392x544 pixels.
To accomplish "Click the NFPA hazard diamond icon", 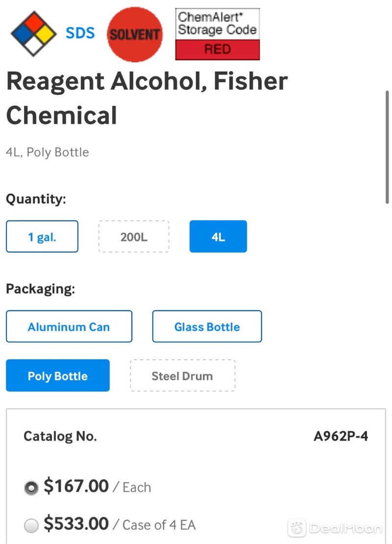I will pos(34,34).
